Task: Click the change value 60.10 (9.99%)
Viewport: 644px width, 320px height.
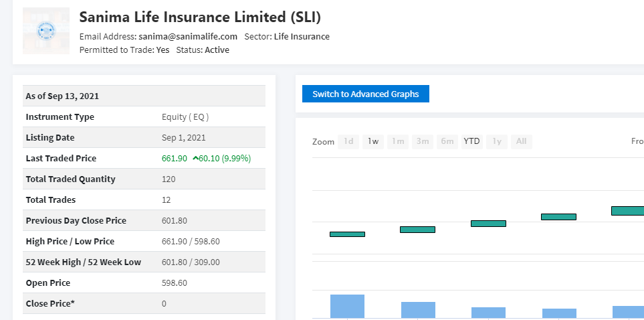Action: (225, 159)
